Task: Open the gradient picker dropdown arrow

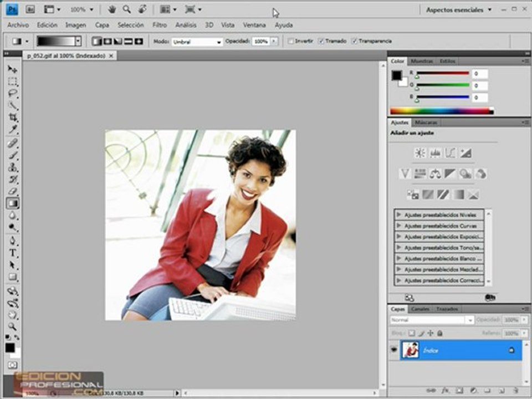Action: tap(78, 41)
